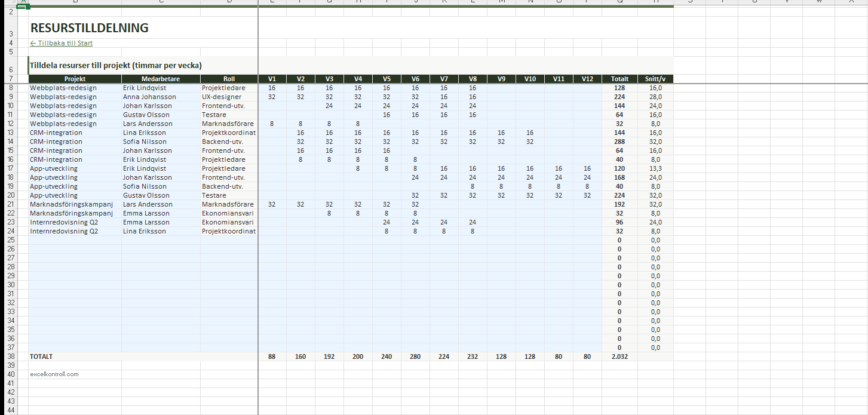Image resolution: width=868 pixels, height=415 pixels.
Task: Select the 'Projekt' table header cell
Action: [x=75, y=79]
